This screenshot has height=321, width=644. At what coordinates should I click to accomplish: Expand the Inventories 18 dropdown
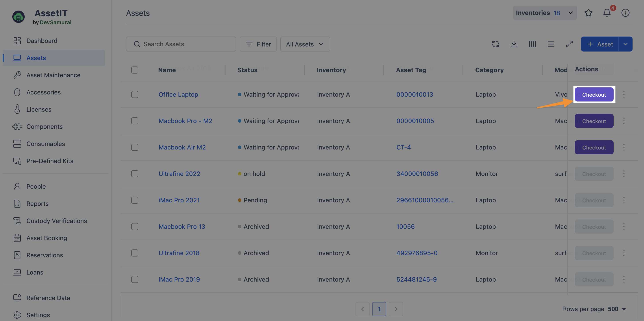point(545,13)
